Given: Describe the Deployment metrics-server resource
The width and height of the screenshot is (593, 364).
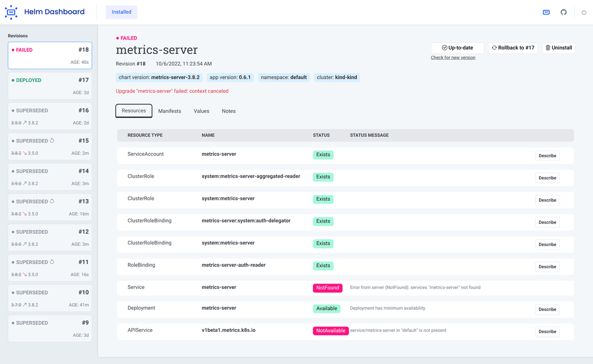Looking at the screenshot, I should pyautogui.click(x=548, y=309).
